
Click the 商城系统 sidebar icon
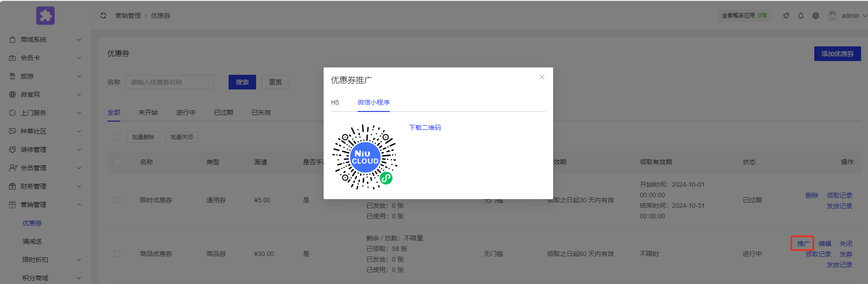coord(12,39)
